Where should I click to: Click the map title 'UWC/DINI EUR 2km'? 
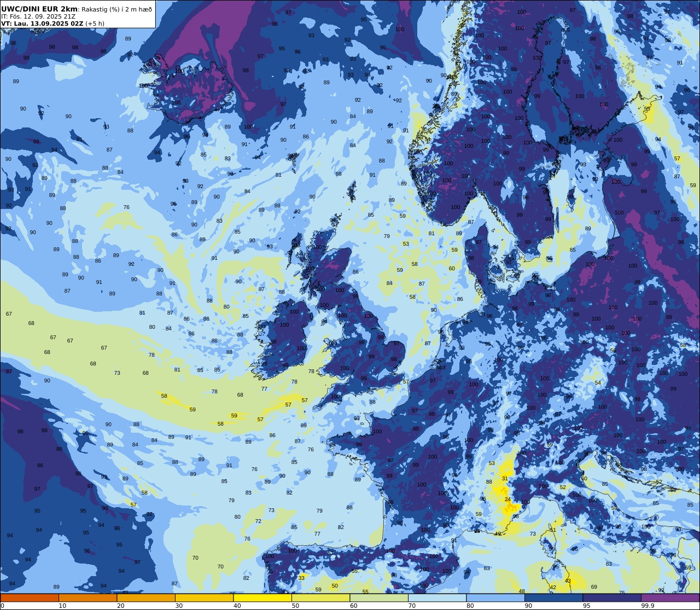[39, 9]
